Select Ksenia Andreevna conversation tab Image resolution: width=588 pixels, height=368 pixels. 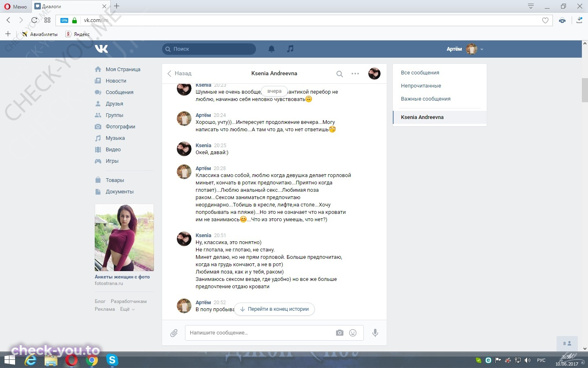point(440,117)
